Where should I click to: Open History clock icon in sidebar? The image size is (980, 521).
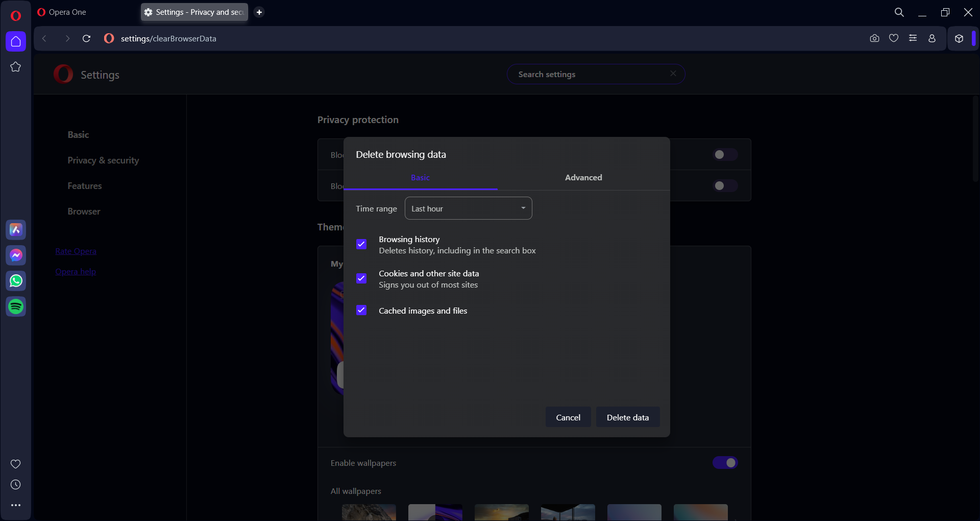coord(16,485)
